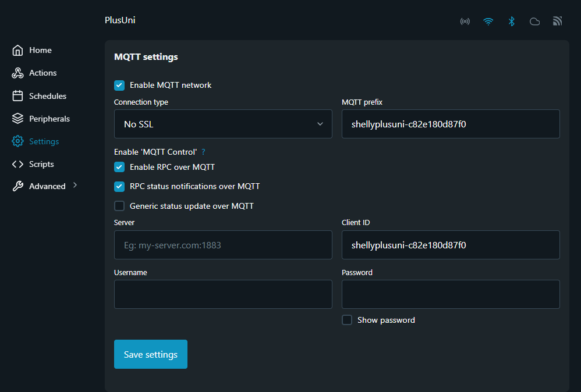Screen dimensions: 581x392
Task: Click the cloud status icon
Action: [x=534, y=22]
